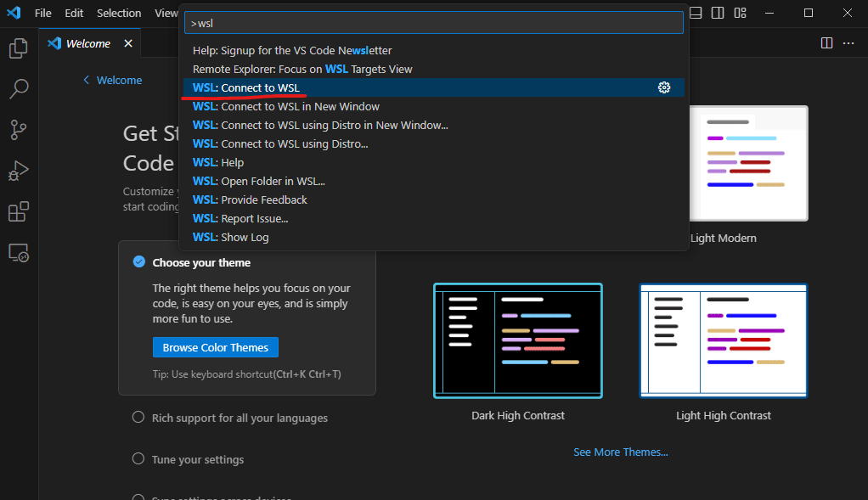Open Customize Layout icon
868x500 pixels.
(740, 13)
